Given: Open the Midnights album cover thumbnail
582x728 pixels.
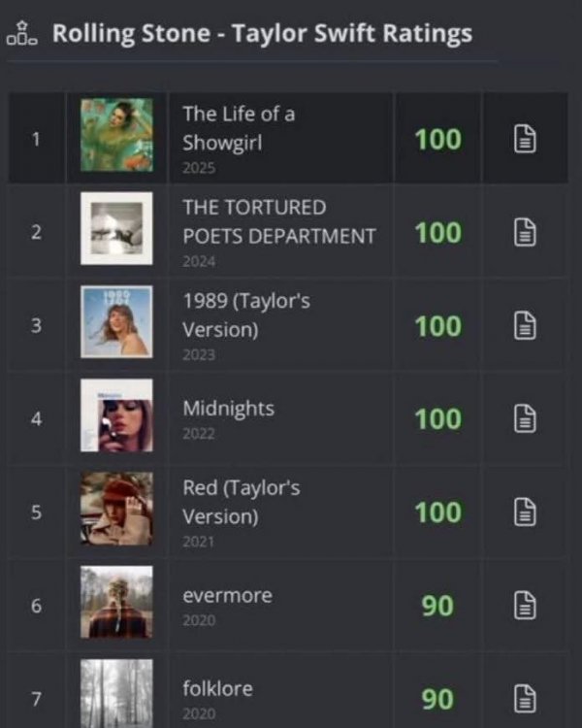Looking at the screenshot, I should 116,415.
